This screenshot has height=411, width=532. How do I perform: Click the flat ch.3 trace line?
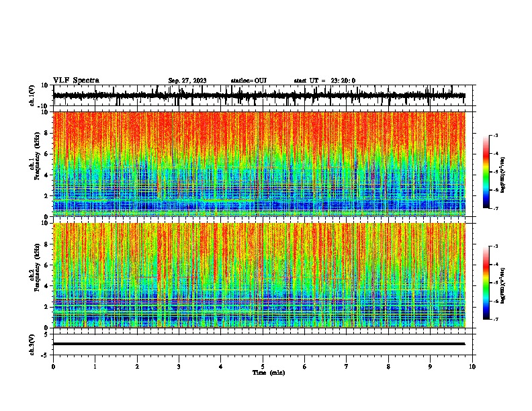point(259,344)
